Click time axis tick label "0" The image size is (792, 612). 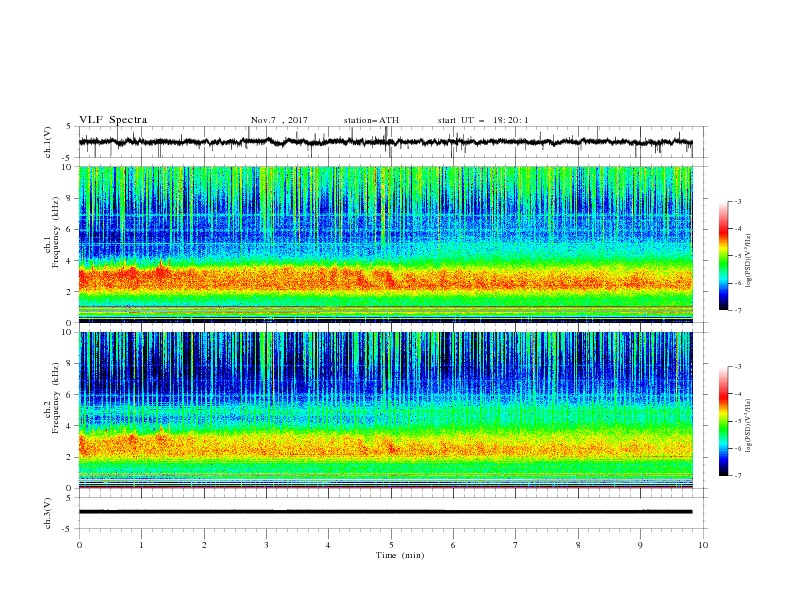[79, 545]
